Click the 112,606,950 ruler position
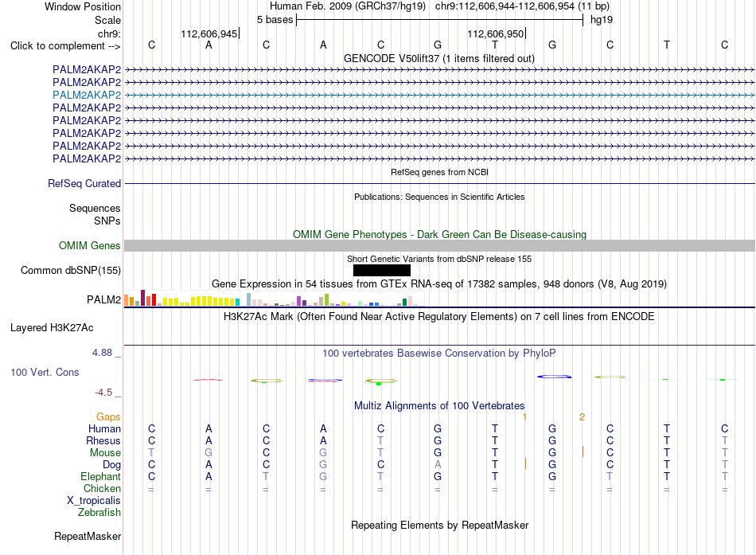 [496, 33]
